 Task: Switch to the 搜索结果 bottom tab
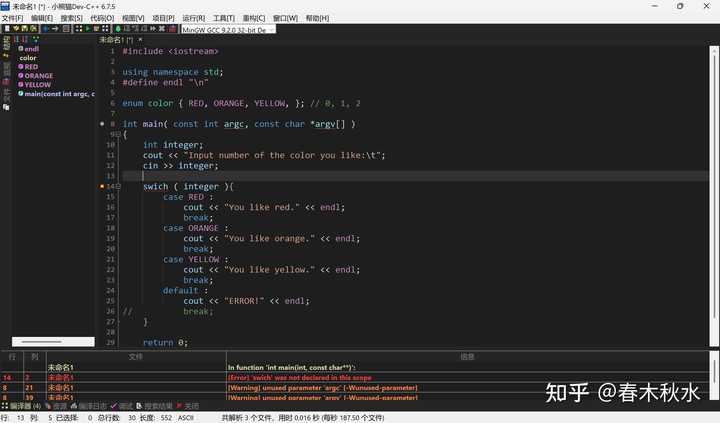point(154,406)
